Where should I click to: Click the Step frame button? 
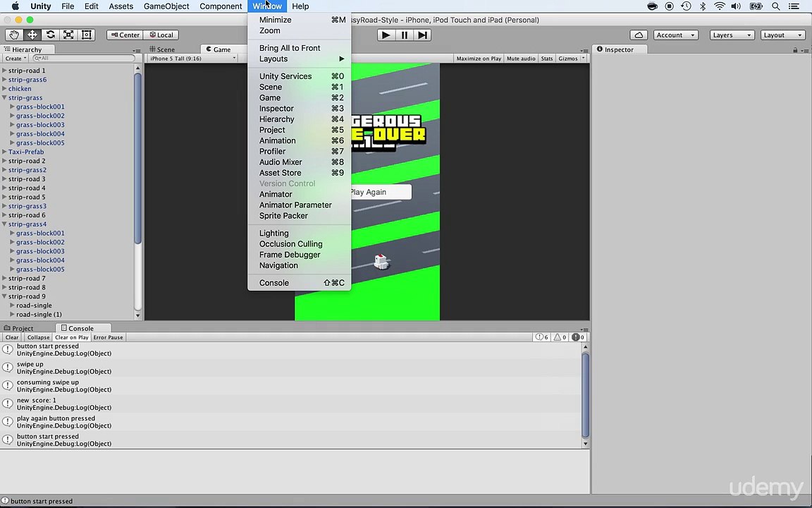[x=423, y=35]
